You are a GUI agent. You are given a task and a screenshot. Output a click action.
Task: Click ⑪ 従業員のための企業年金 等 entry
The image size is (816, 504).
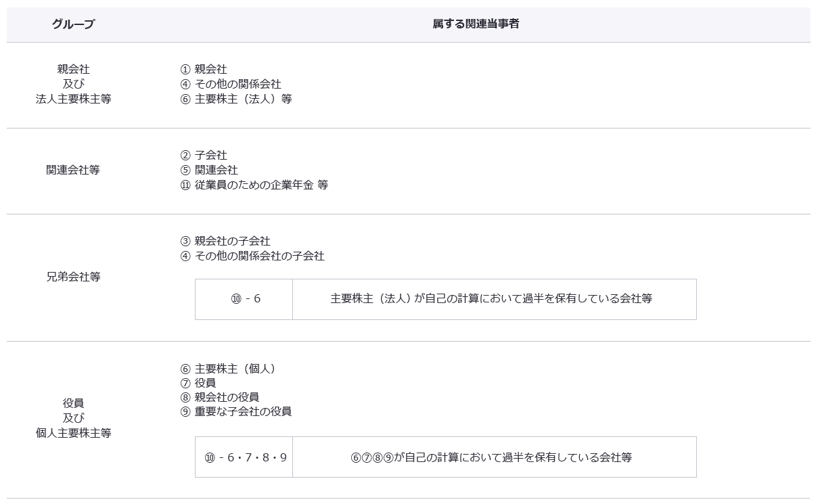(x=254, y=185)
